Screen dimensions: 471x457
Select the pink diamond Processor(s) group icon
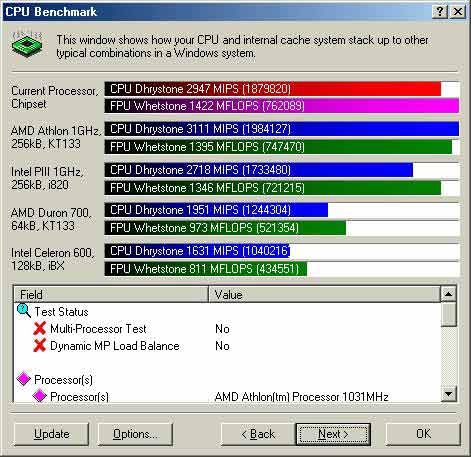[24, 379]
